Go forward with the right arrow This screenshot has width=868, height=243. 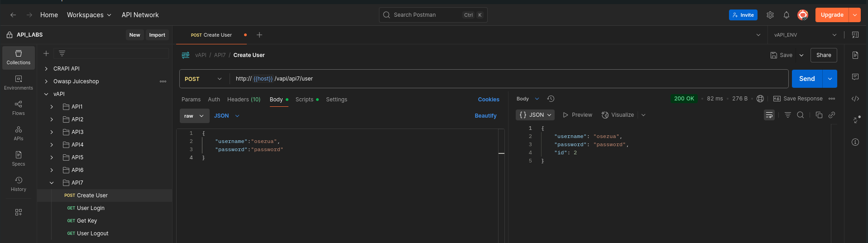[x=29, y=15]
